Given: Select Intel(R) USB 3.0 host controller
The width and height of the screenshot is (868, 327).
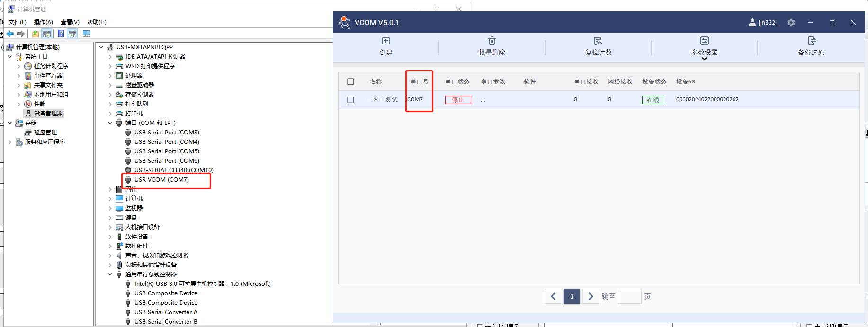Looking at the screenshot, I should click(202, 283).
